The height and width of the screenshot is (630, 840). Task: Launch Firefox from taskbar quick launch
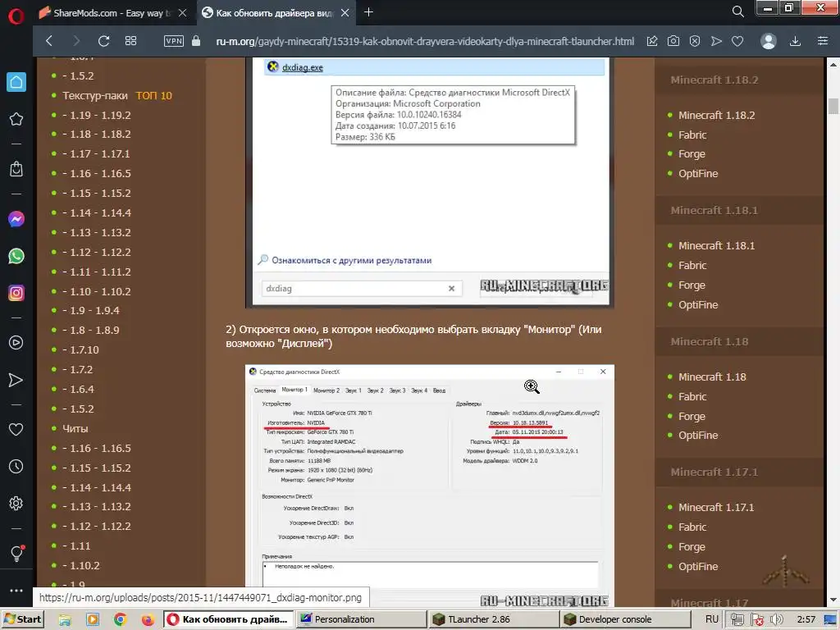[x=148, y=619]
